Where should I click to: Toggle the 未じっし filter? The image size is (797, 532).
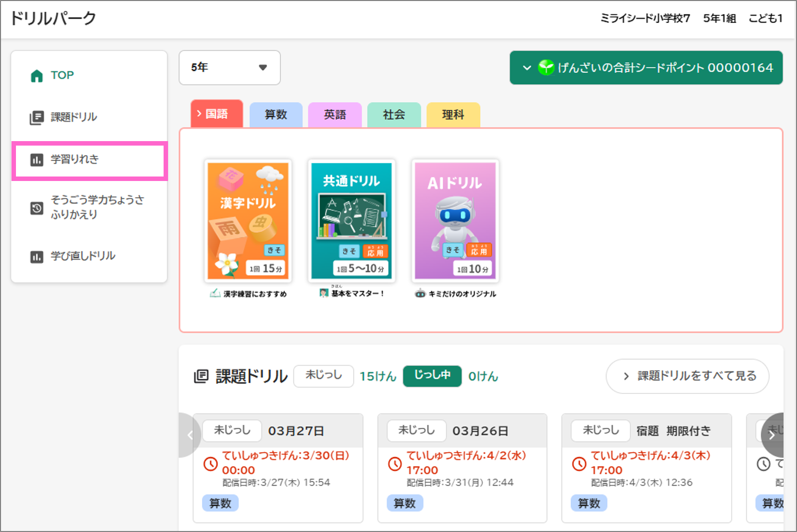point(324,375)
